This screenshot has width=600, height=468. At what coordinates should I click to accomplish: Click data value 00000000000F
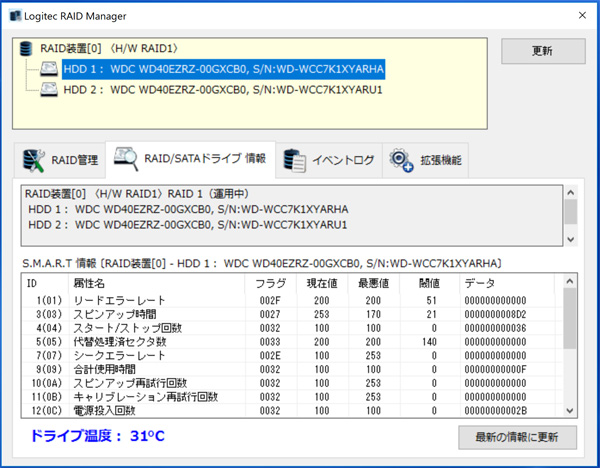click(495, 370)
